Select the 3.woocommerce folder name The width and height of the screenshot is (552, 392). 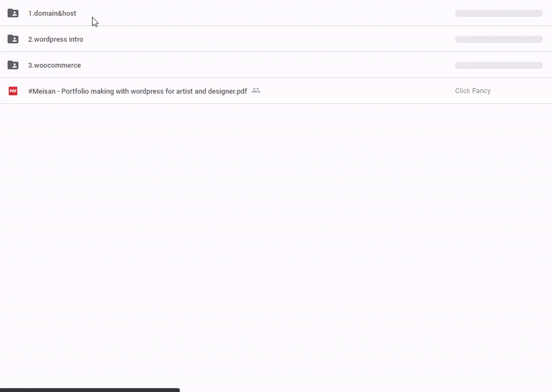click(x=54, y=65)
